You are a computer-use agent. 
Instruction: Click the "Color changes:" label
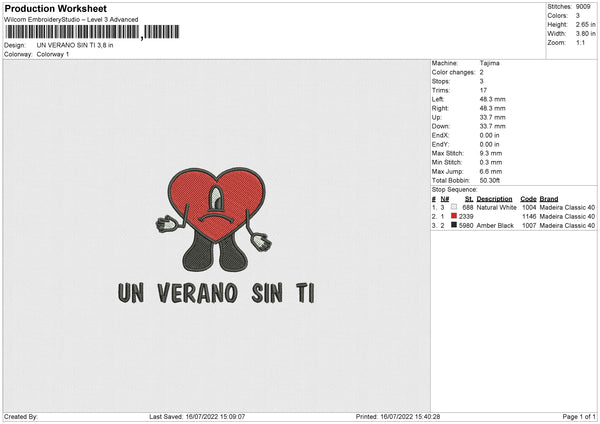tap(453, 72)
